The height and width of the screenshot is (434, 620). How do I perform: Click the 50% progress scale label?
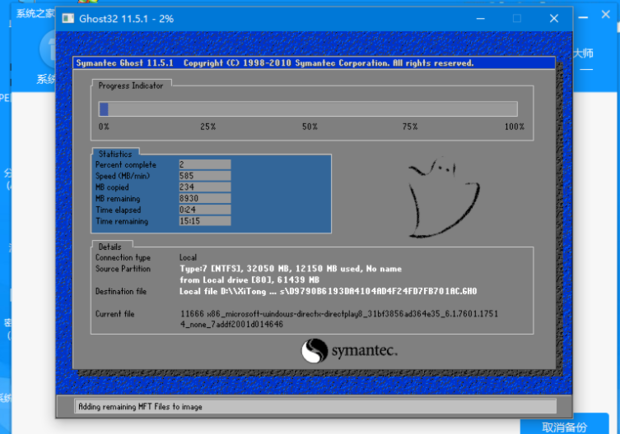click(310, 127)
